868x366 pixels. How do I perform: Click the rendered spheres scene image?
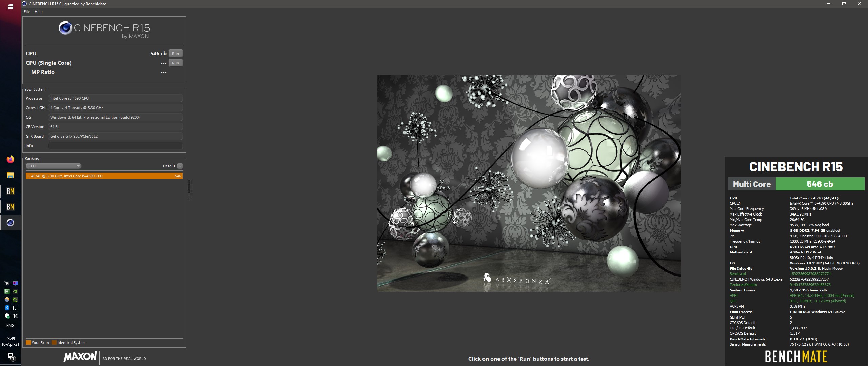coord(529,183)
